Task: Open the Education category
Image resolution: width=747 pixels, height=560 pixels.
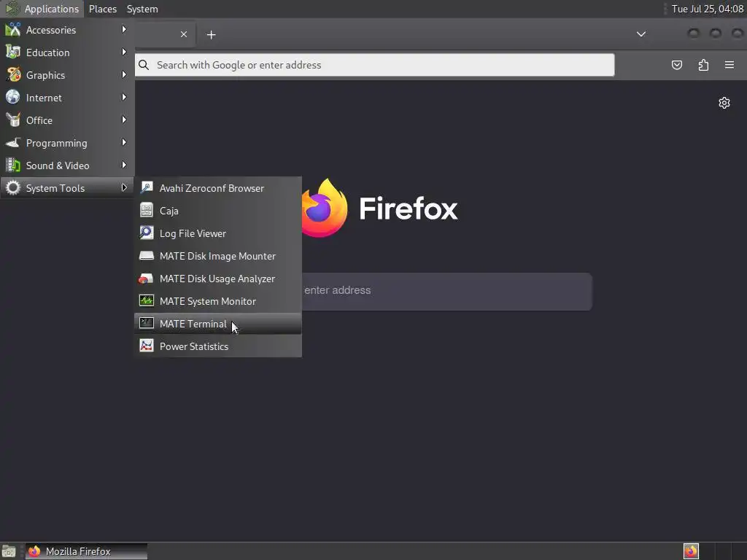Action: point(67,52)
